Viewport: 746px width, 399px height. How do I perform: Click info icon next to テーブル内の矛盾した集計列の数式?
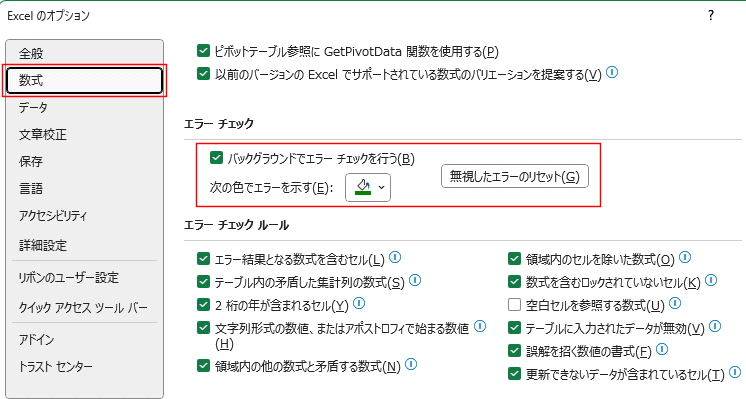[x=415, y=280]
